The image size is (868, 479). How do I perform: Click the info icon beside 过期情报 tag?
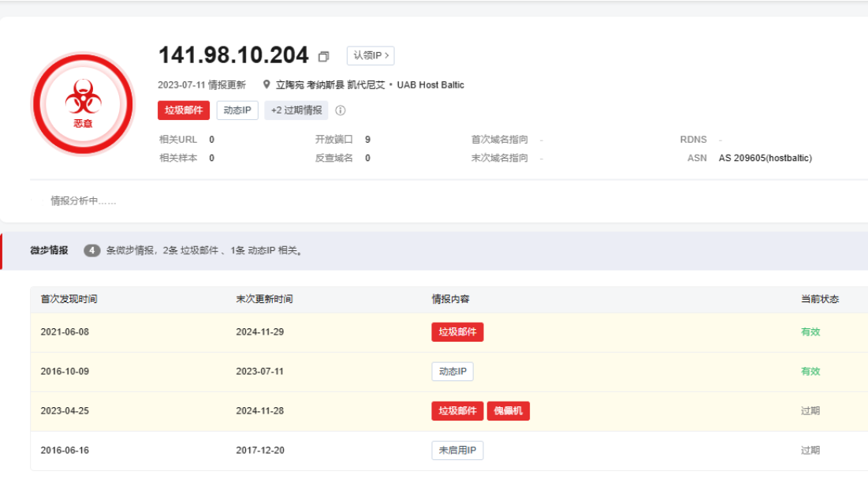(341, 110)
